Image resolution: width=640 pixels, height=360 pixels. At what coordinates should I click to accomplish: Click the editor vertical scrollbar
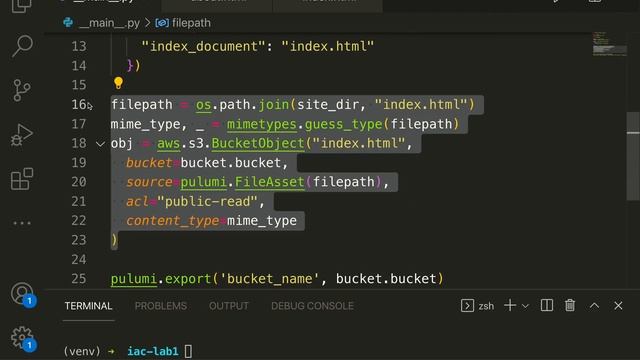(x=633, y=156)
